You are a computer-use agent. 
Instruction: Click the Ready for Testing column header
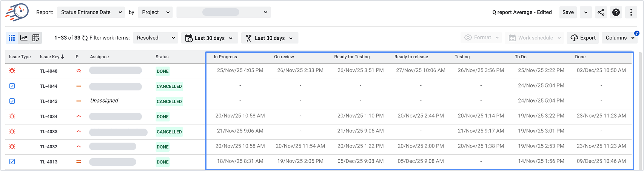pos(352,57)
